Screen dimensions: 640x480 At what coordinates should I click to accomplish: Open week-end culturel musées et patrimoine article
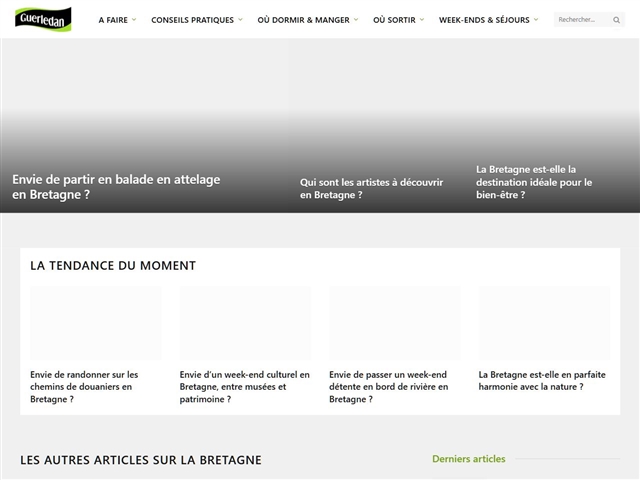point(244,387)
